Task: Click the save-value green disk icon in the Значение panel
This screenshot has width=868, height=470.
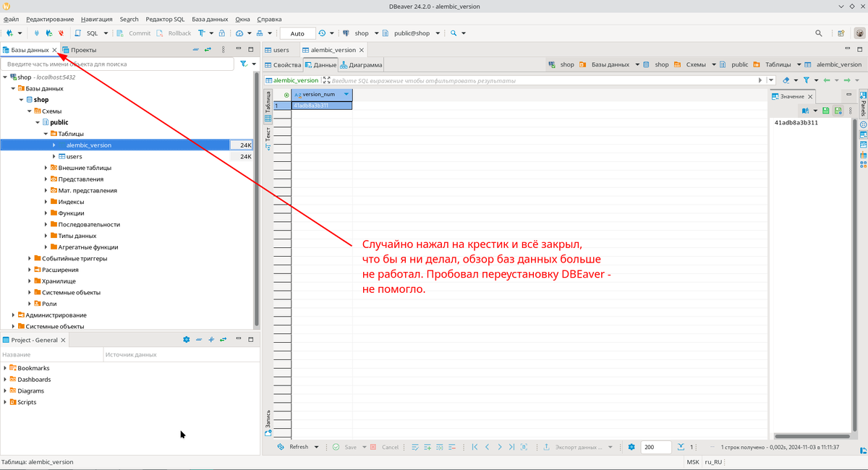Action: [x=825, y=111]
